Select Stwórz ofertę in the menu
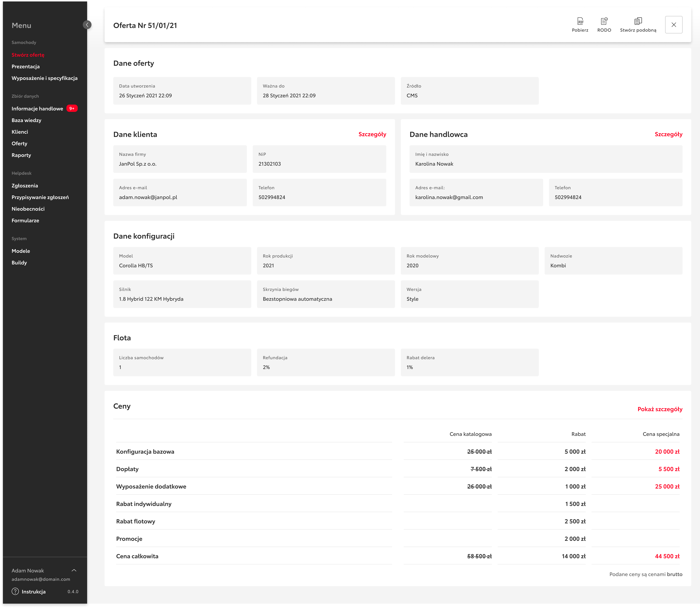 (x=28, y=55)
